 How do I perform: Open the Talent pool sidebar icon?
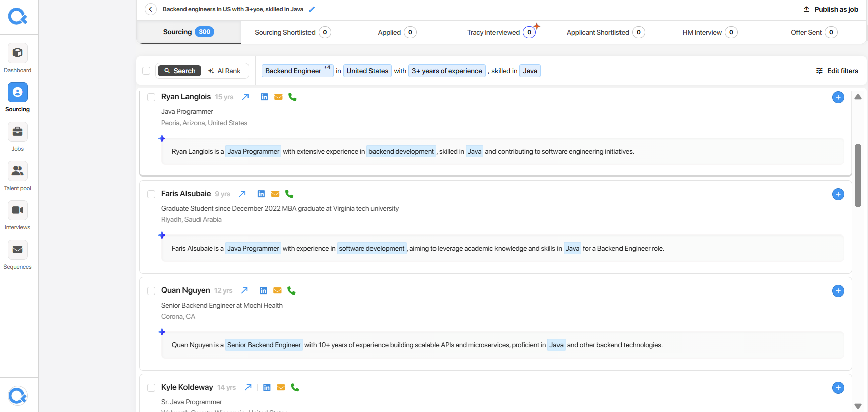coord(17,171)
